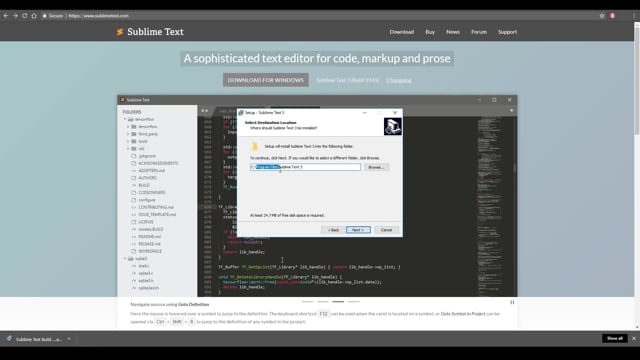Viewport: 640px width, 360px height.
Task: Click the tab navigation arrows in demo editor
Action: click(204, 111)
